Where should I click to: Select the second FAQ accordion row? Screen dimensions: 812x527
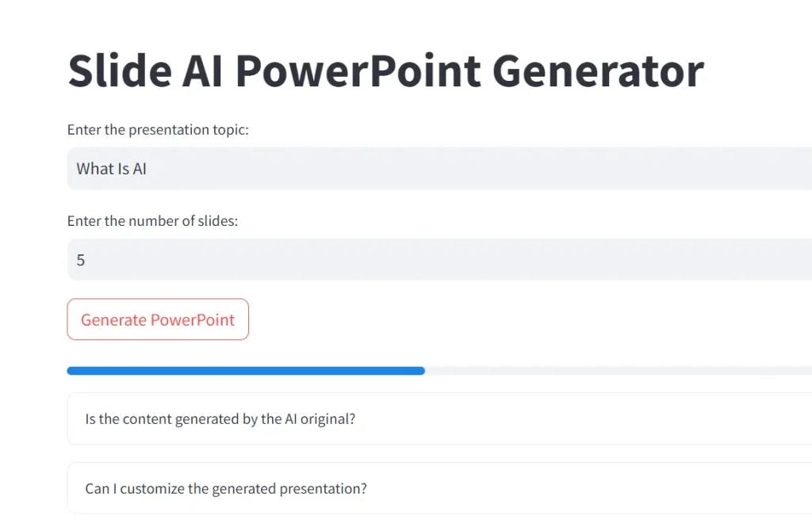pyautogui.click(x=396, y=488)
